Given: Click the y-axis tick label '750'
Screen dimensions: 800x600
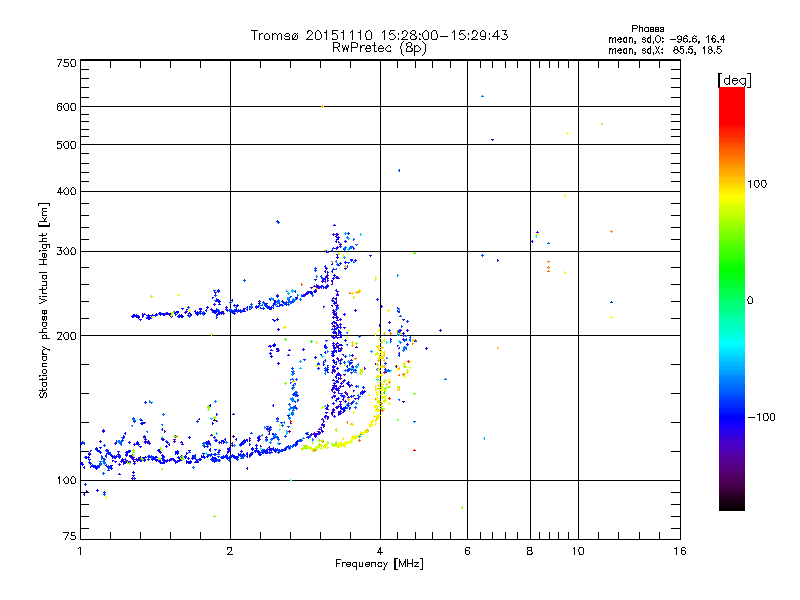Looking at the screenshot, I should 66,63.
